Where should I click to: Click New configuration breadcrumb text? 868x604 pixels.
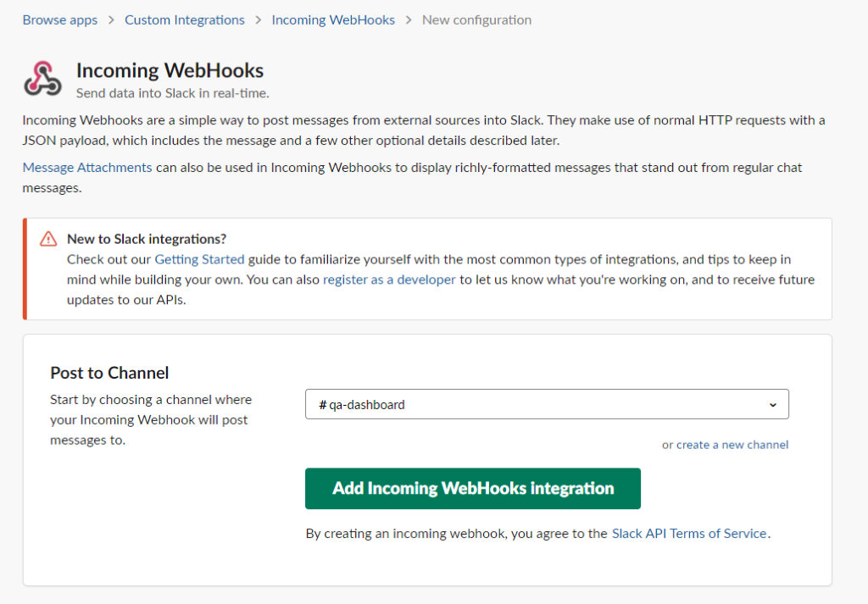[476, 20]
